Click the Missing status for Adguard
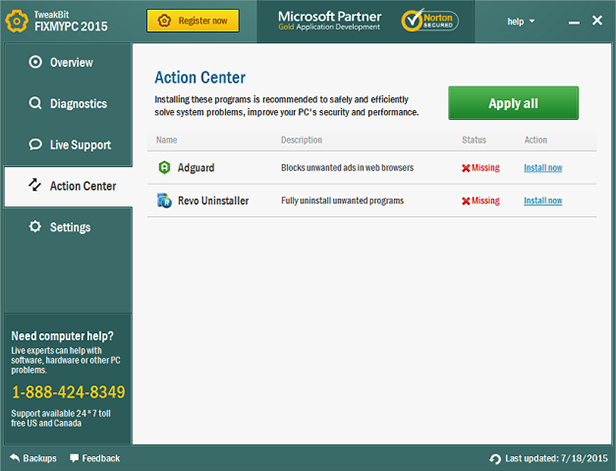 [480, 168]
